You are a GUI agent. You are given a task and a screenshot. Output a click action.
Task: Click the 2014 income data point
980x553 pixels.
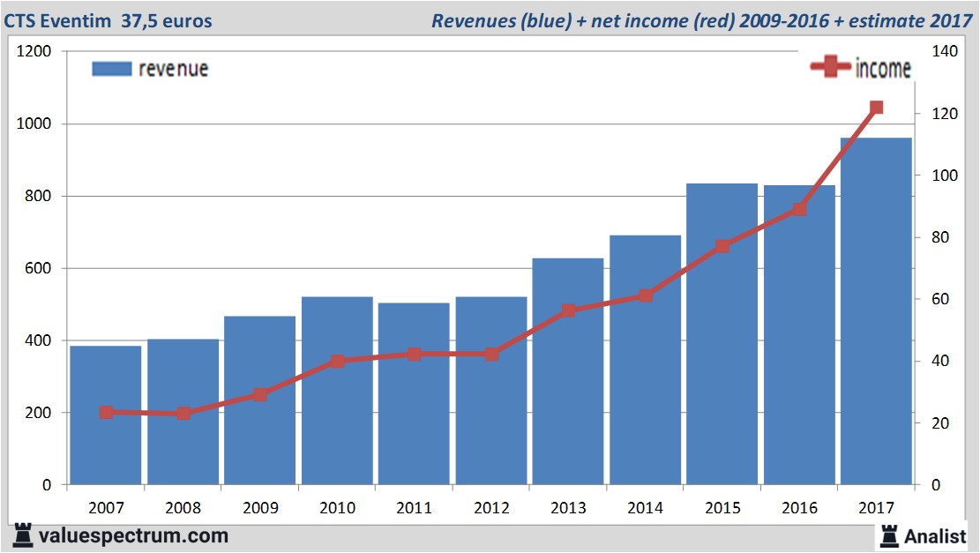(646, 295)
